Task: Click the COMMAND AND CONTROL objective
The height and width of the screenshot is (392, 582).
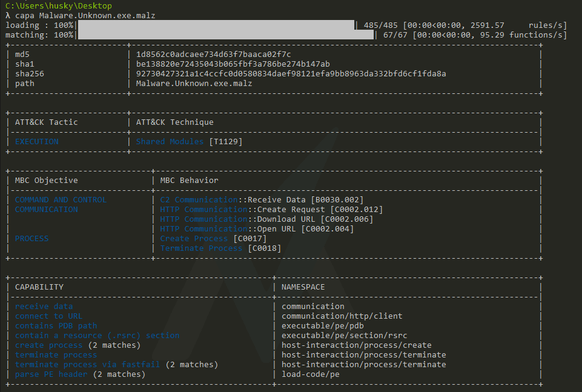Action: click(61, 199)
